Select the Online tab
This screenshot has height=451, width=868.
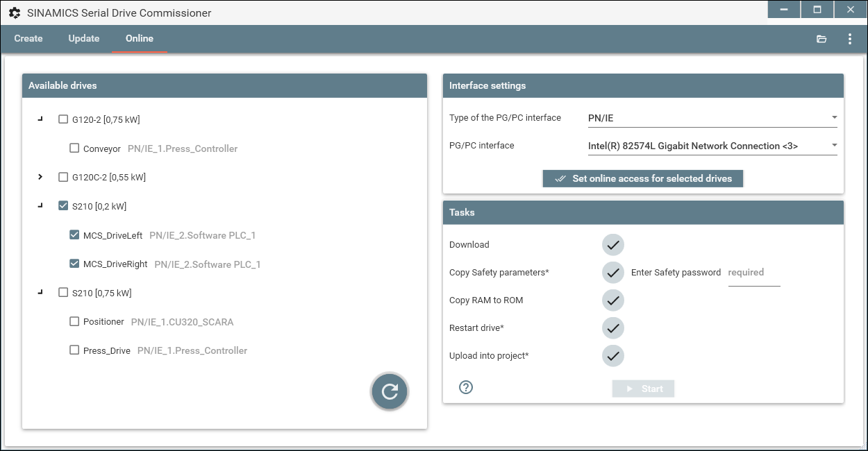tap(140, 39)
